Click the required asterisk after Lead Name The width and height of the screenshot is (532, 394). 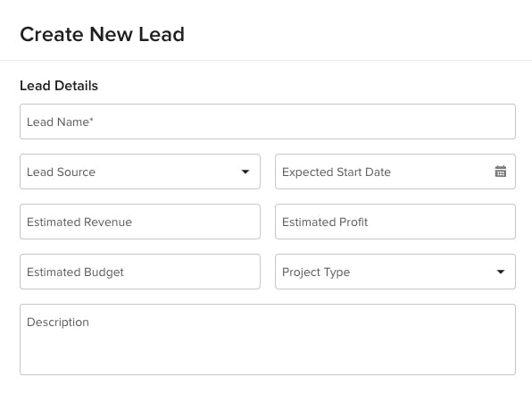tap(91, 119)
